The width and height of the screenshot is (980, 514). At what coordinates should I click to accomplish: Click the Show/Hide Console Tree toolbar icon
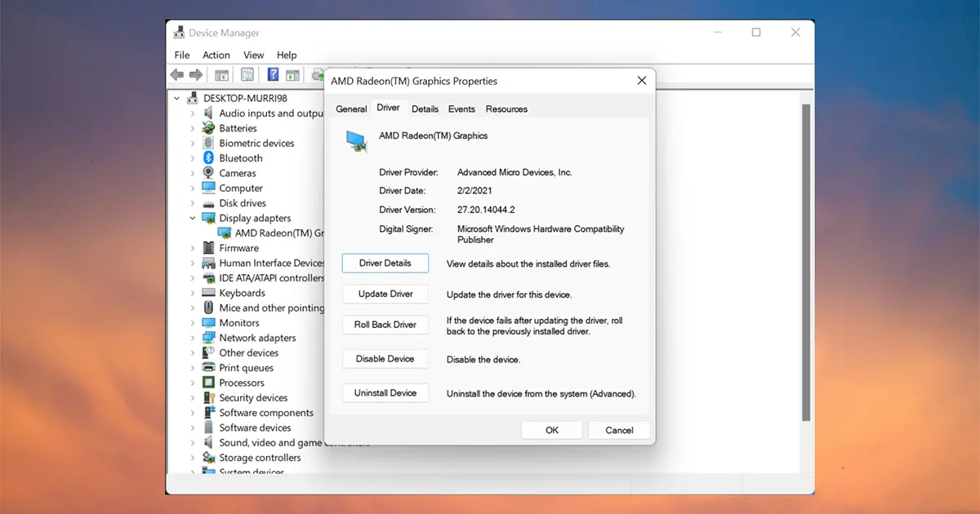click(221, 75)
